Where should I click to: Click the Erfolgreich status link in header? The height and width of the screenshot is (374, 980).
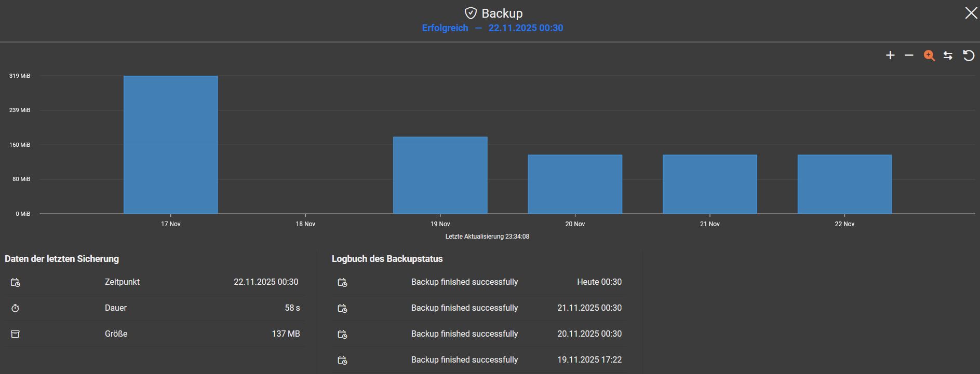(x=445, y=28)
